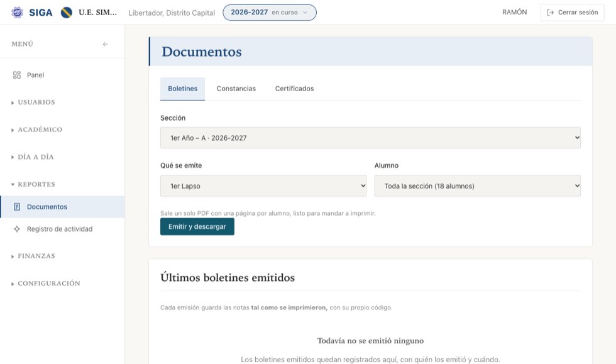Screen dimensions: 616x364
Task: Expand the DÍA A DÍA menu group
Action: point(33,157)
